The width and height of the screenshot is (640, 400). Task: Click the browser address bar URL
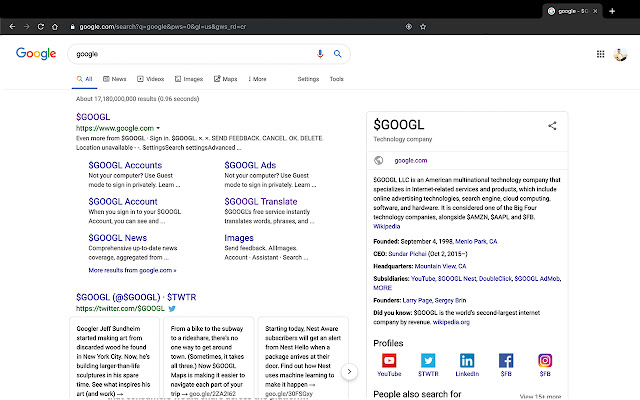tap(162, 27)
